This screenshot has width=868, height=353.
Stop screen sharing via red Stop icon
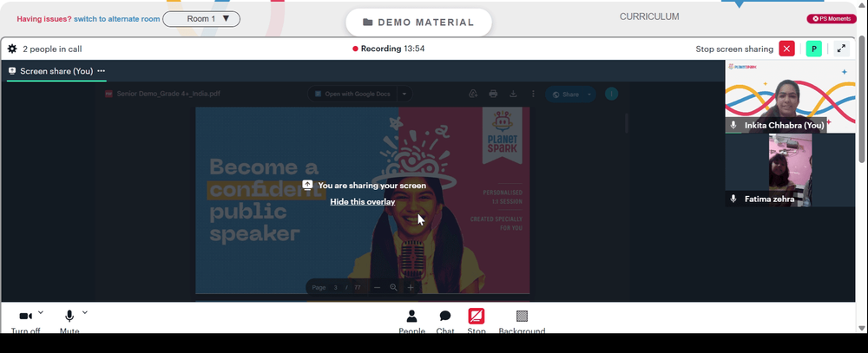click(x=476, y=316)
